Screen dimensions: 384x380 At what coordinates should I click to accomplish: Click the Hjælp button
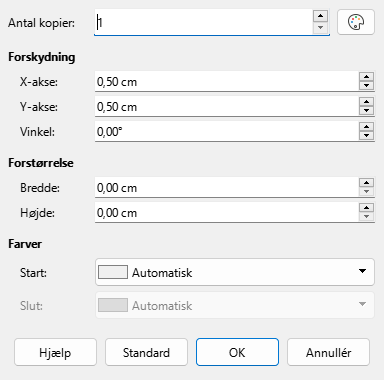[x=55, y=352]
